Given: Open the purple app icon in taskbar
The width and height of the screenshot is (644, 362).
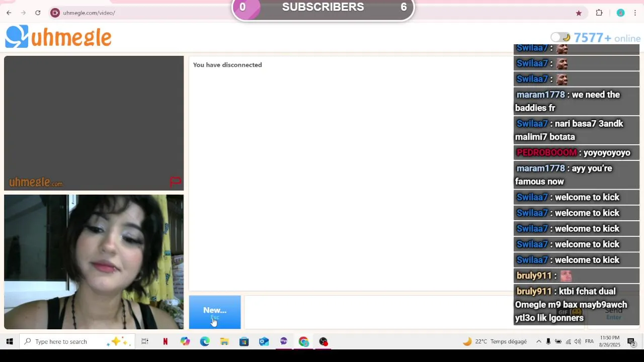Looking at the screenshot, I should [284, 341].
